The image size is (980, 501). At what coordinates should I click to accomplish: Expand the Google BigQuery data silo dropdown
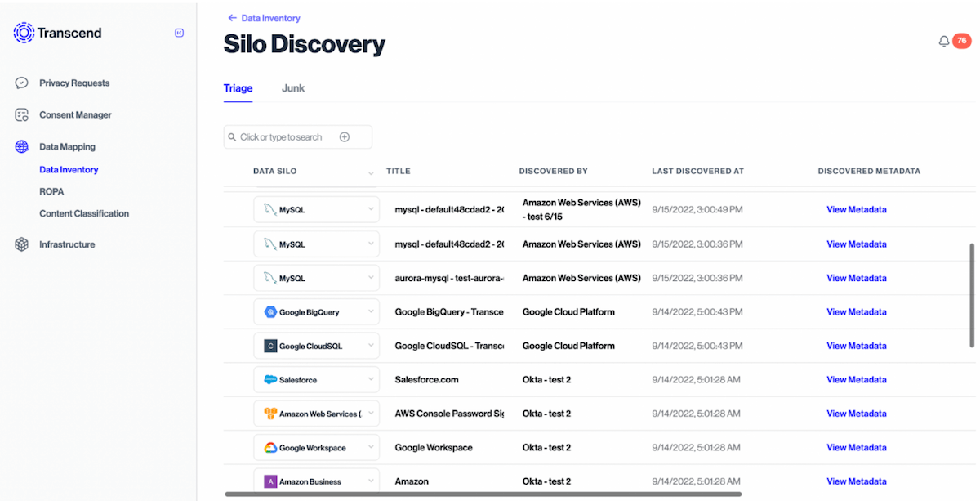(x=317, y=312)
